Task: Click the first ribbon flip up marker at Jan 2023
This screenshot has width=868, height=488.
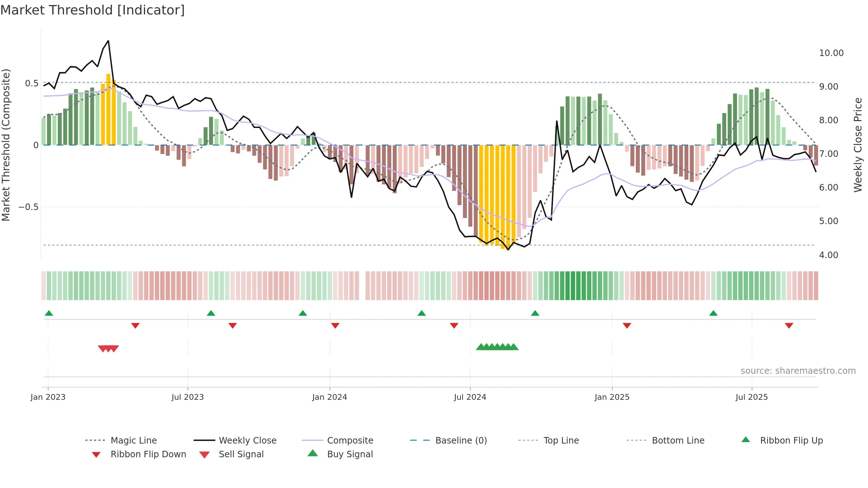Action: pos(49,313)
